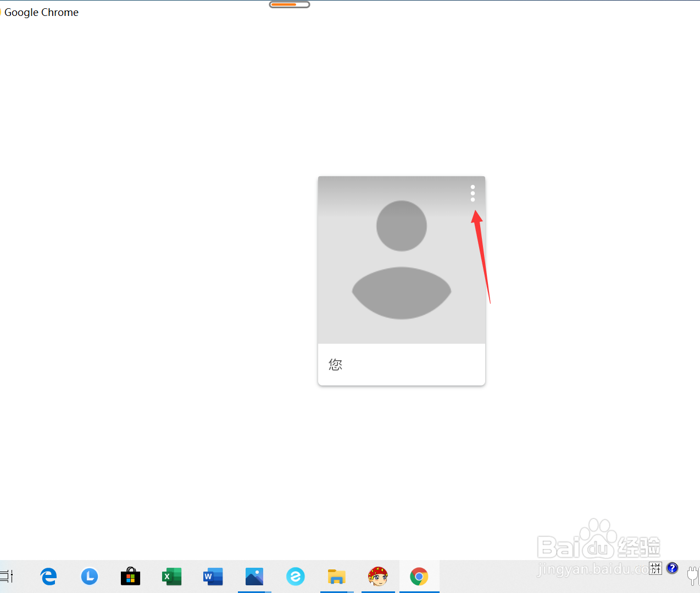The image size is (700, 593).
Task: Open File Explorer from the taskbar
Action: tap(337, 577)
